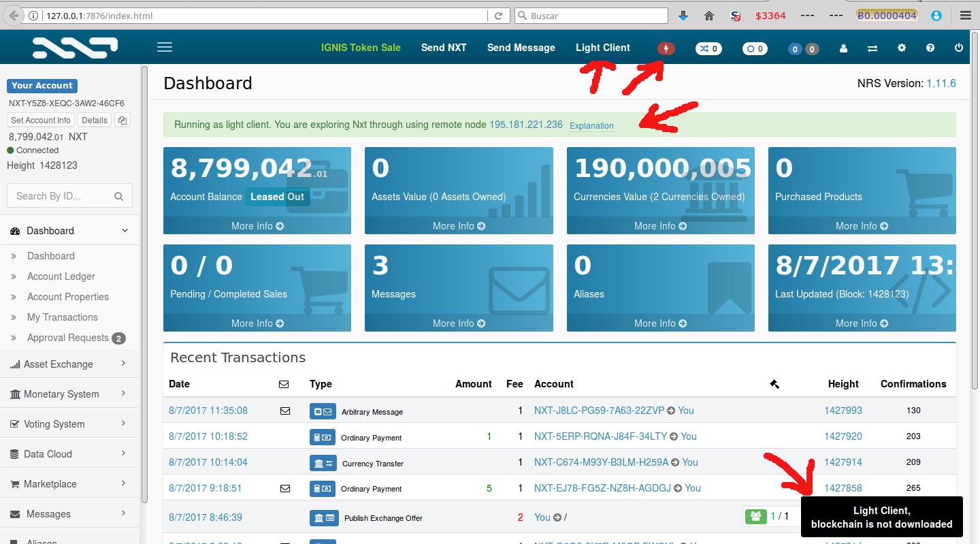Click the browser home icon
Screen dimensions: 980x544
pyautogui.click(x=709, y=16)
